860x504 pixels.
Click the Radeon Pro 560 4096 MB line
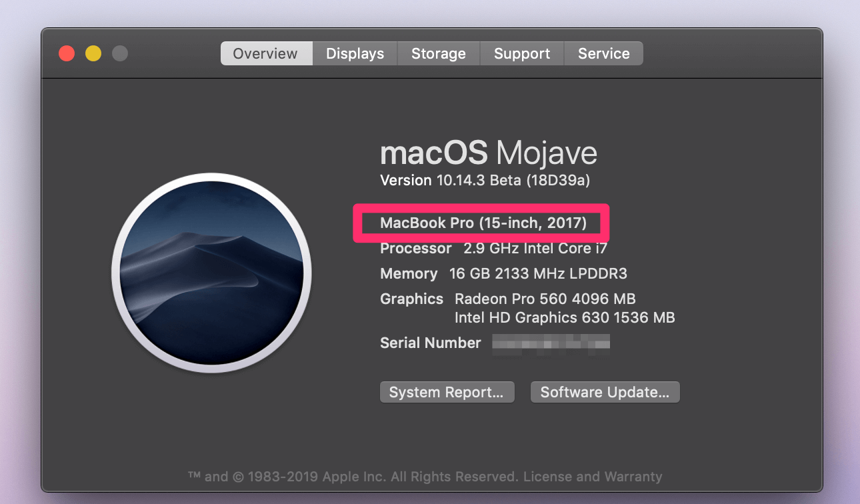coord(545,299)
